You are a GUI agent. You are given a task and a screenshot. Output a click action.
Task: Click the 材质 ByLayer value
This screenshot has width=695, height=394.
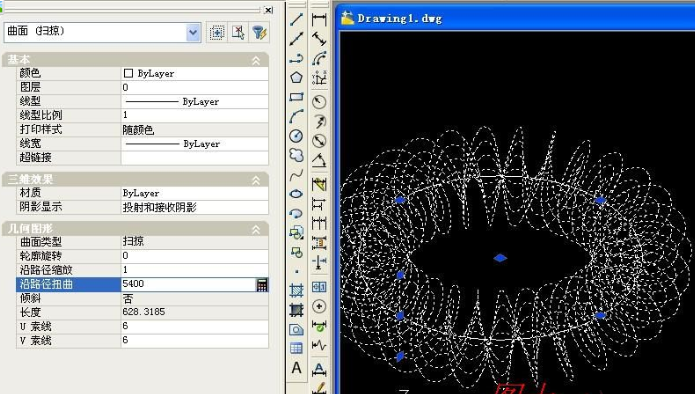pyautogui.click(x=195, y=193)
